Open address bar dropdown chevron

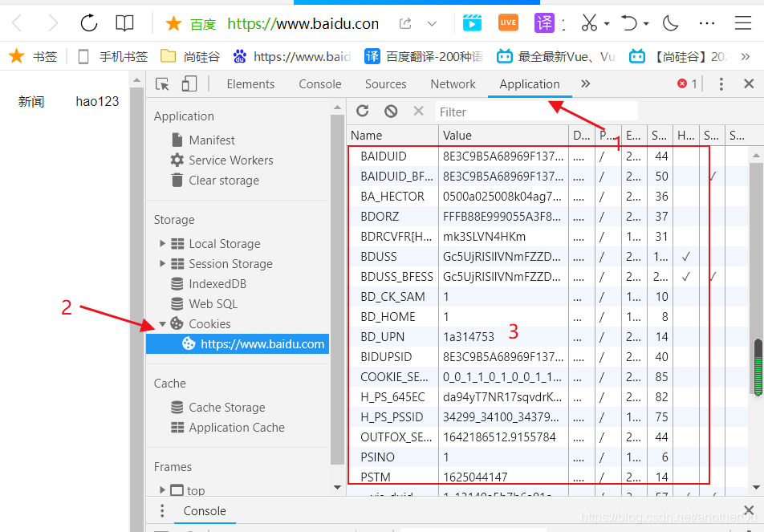coord(432,23)
